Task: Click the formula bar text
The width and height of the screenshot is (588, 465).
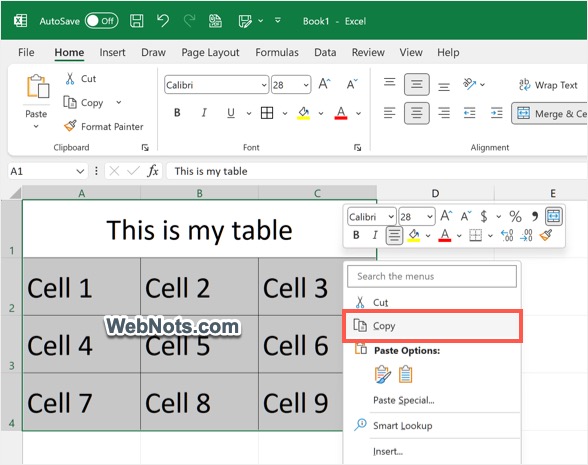Action: (211, 171)
